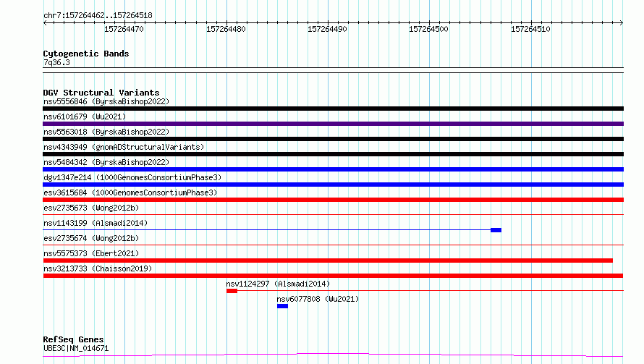This screenshot has height=364, width=644.
Task: Open the Cytogenetic Bands track title
Action: [86, 54]
